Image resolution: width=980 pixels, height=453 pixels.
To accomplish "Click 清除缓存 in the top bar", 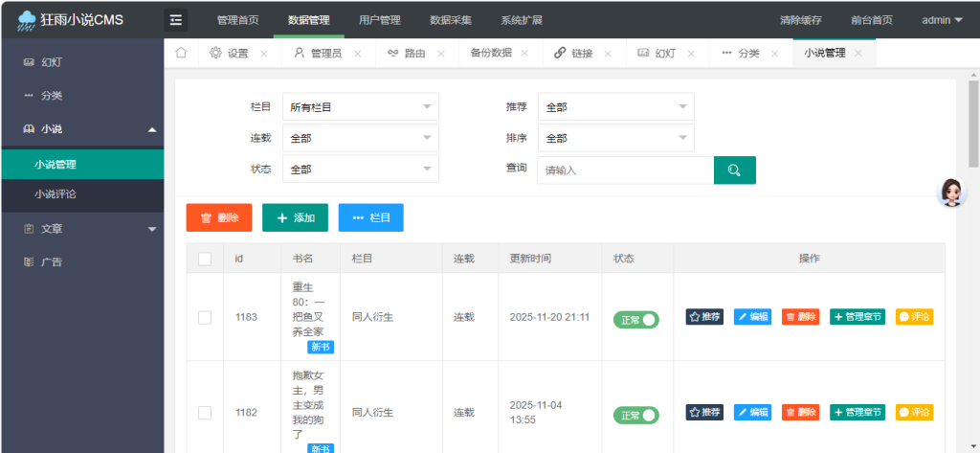I will tap(801, 20).
